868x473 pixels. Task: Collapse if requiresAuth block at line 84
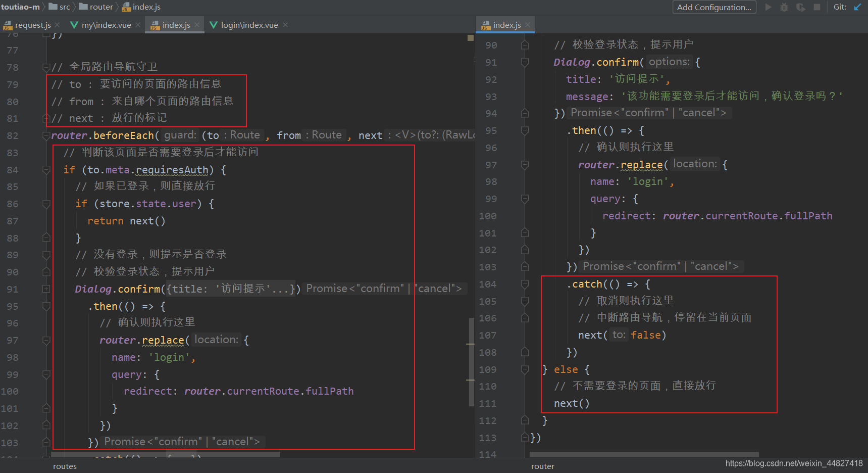click(46, 170)
